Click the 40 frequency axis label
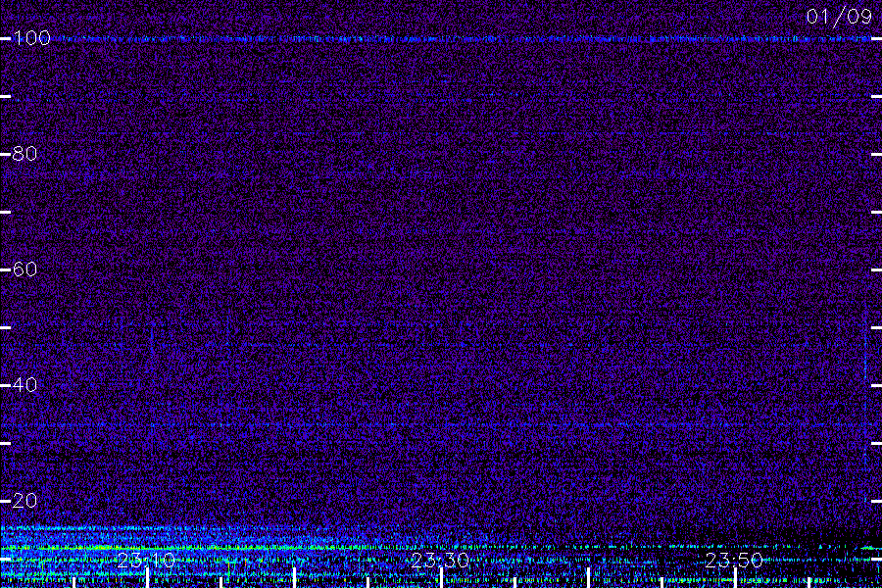 coord(24,385)
